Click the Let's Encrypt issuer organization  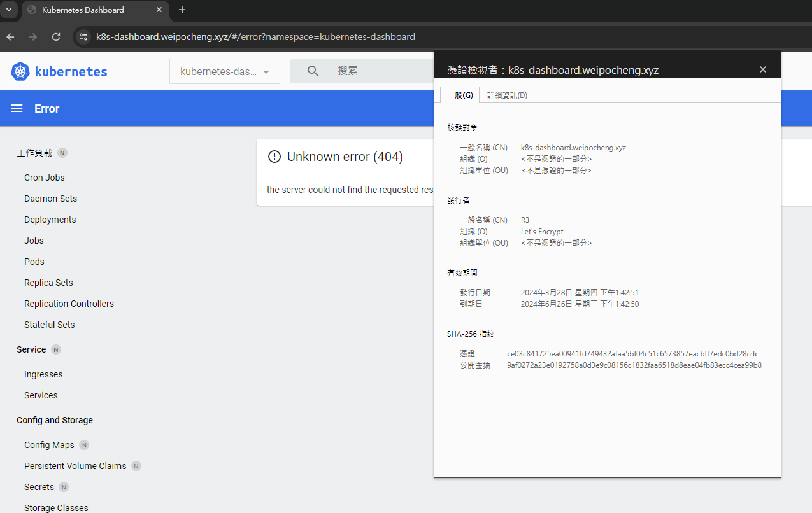[542, 232]
